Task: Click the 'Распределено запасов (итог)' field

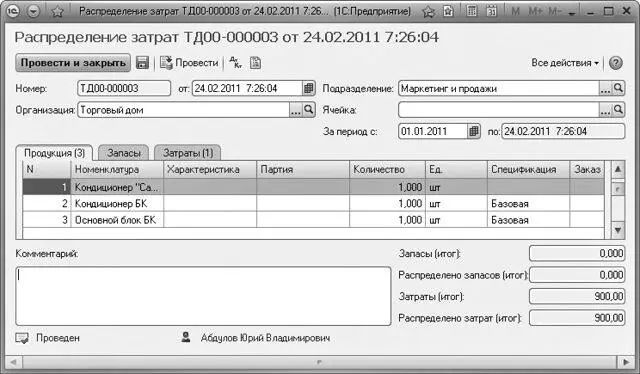Action: coord(577,275)
